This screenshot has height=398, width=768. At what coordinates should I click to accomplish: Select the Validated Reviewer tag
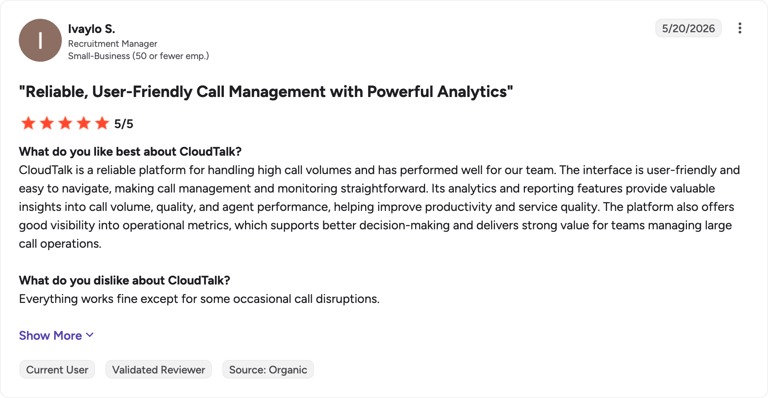(x=159, y=370)
